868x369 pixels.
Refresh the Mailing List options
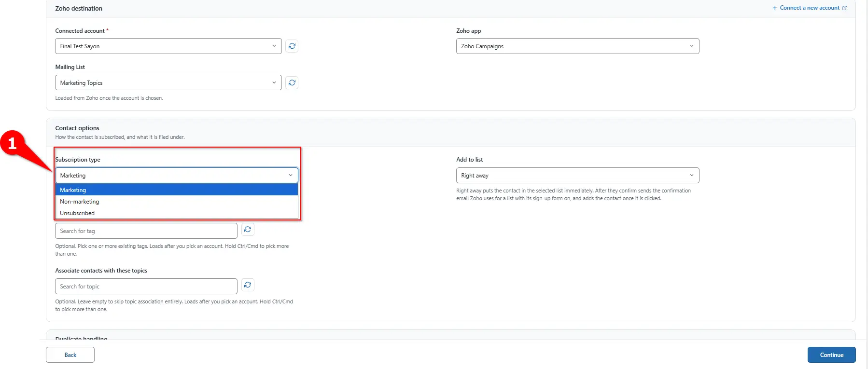tap(292, 83)
